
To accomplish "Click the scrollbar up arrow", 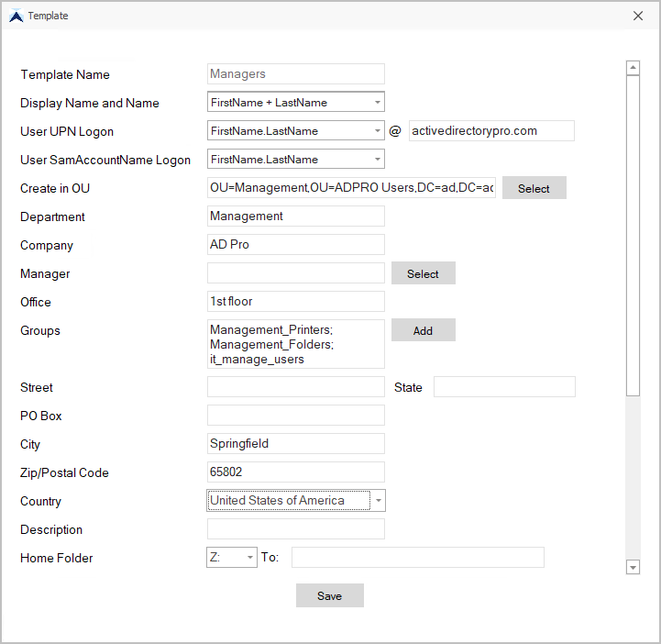I will click(x=633, y=68).
